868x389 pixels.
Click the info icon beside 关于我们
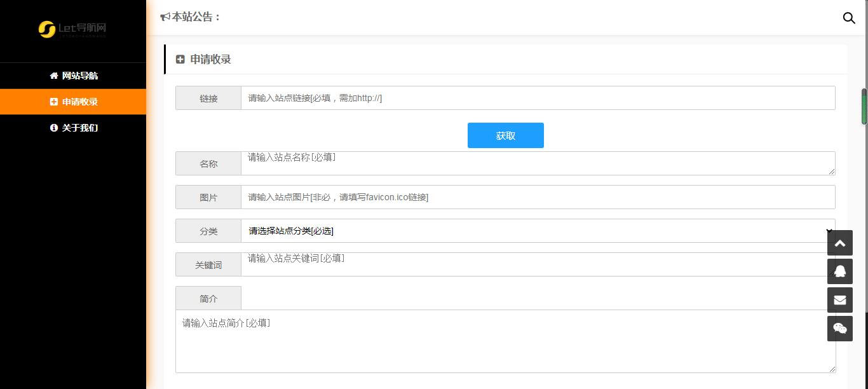coord(54,128)
